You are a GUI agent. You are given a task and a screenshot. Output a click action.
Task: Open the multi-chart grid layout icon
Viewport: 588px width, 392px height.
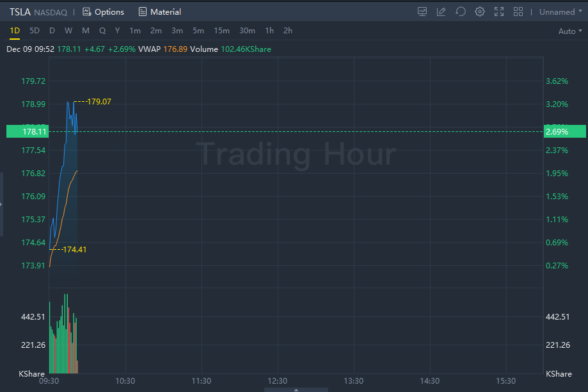[x=518, y=12]
